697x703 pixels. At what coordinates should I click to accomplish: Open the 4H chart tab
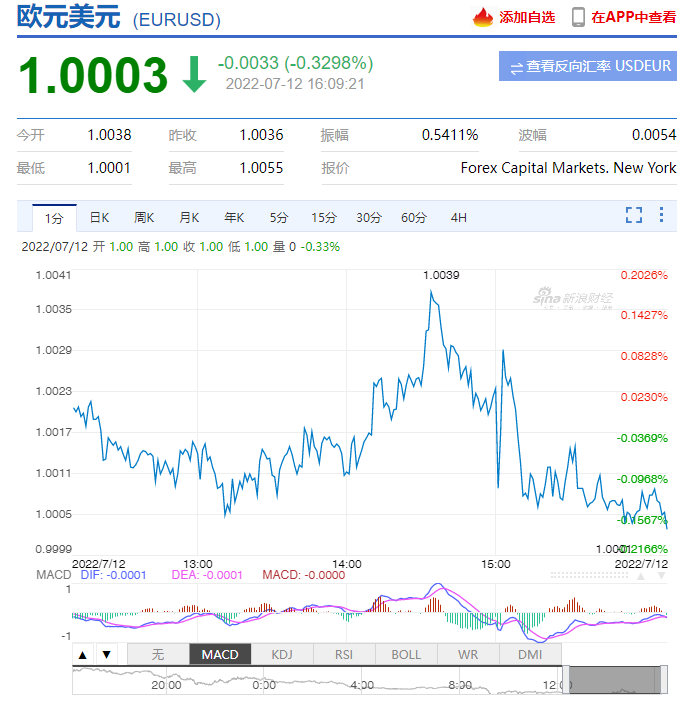[x=458, y=217]
